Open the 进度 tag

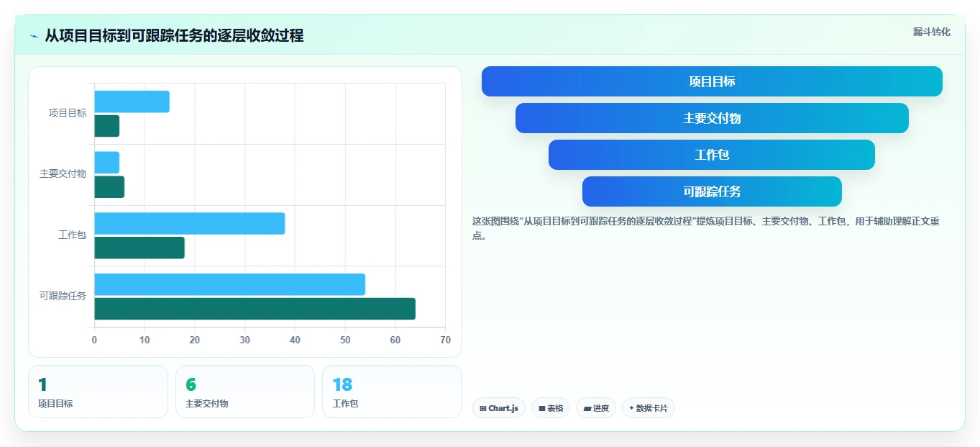click(x=596, y=408)
